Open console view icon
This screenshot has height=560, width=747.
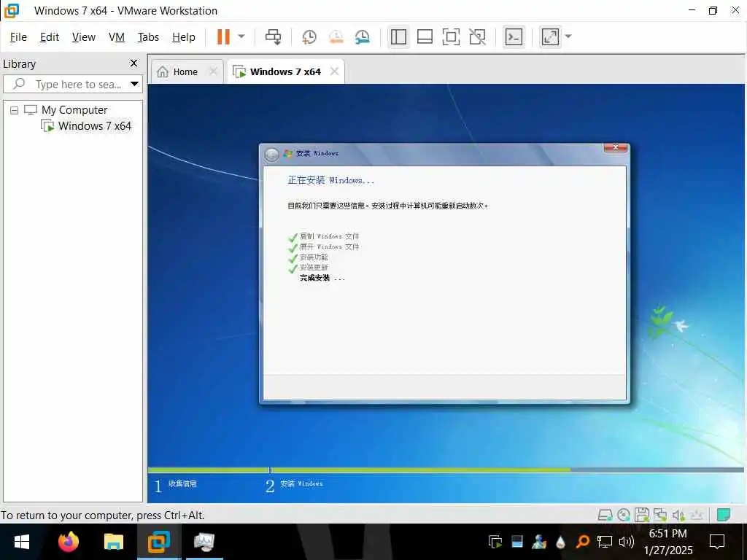point(514,36)
